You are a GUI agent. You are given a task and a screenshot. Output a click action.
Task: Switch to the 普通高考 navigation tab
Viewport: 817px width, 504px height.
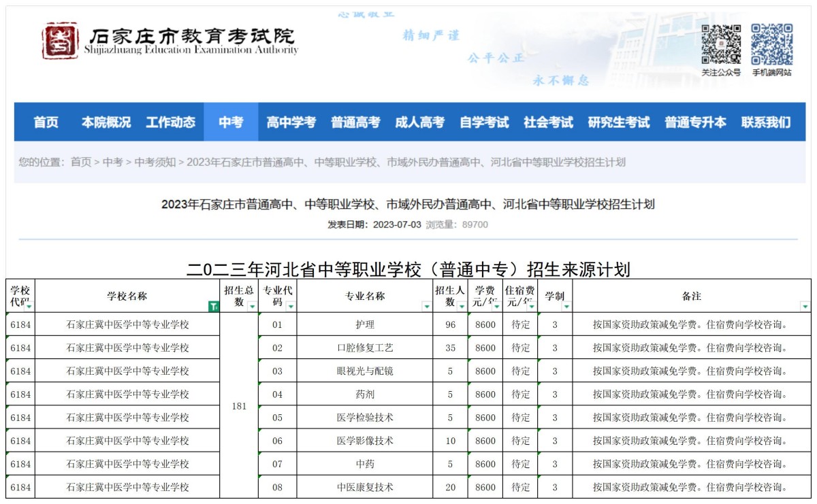[x=355, y=122]
